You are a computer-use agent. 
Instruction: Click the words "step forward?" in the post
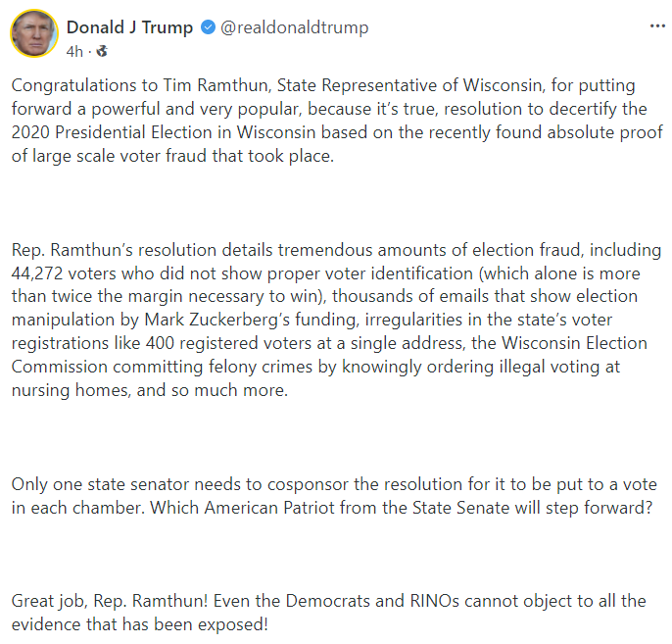[601, 508]
